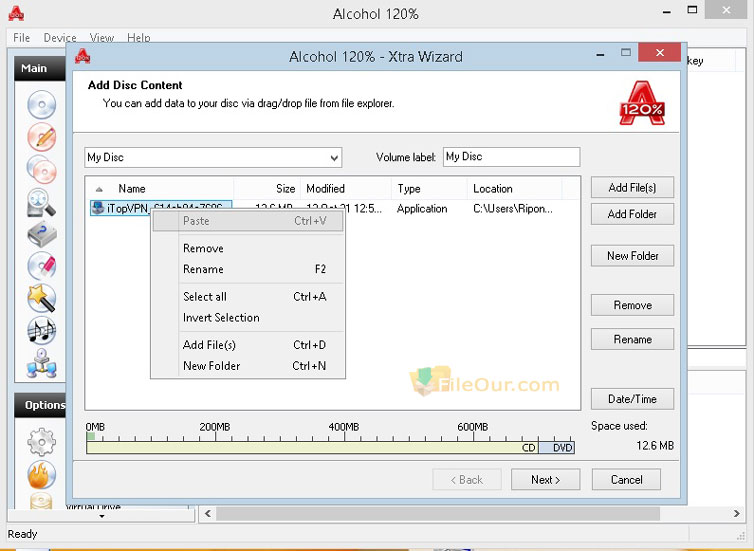Screen dimensions: 754x551
Task: Open the Device menu
Action: coord(60,38)
